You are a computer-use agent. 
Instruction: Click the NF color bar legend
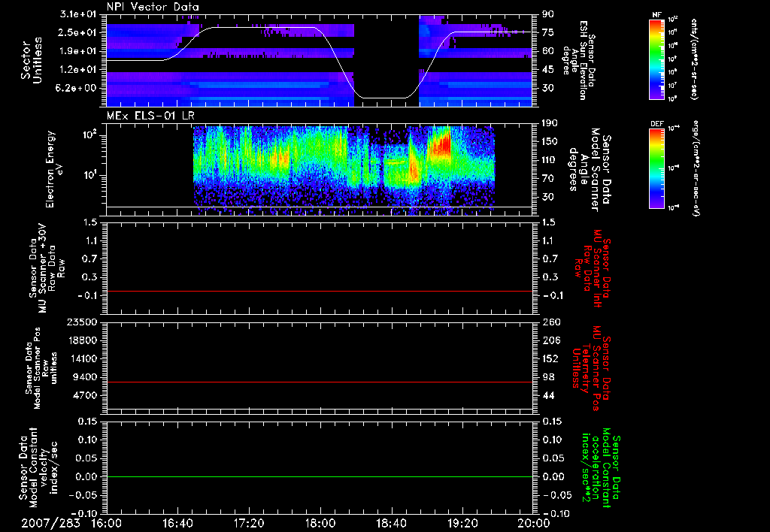coord(656,59)
